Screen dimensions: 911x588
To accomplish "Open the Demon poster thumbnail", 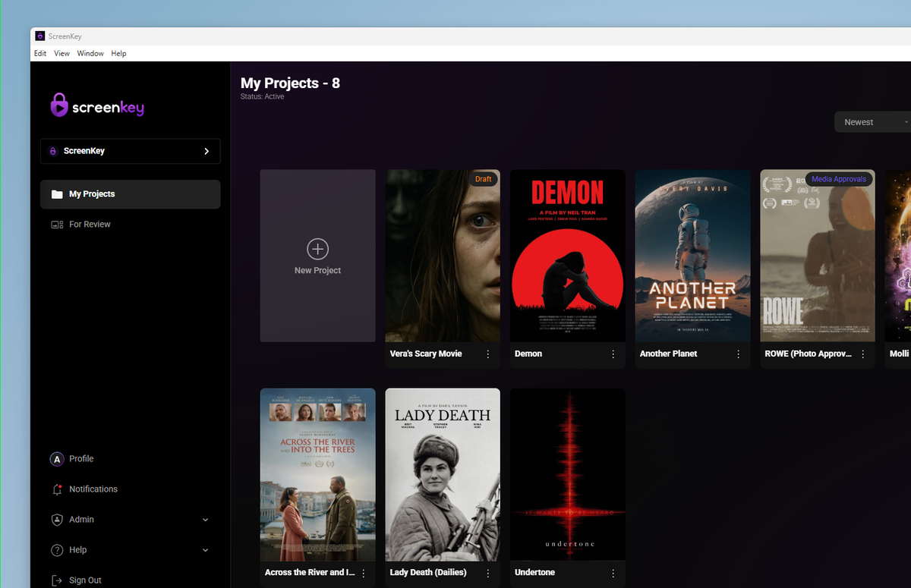I will (x=568, y=256).
